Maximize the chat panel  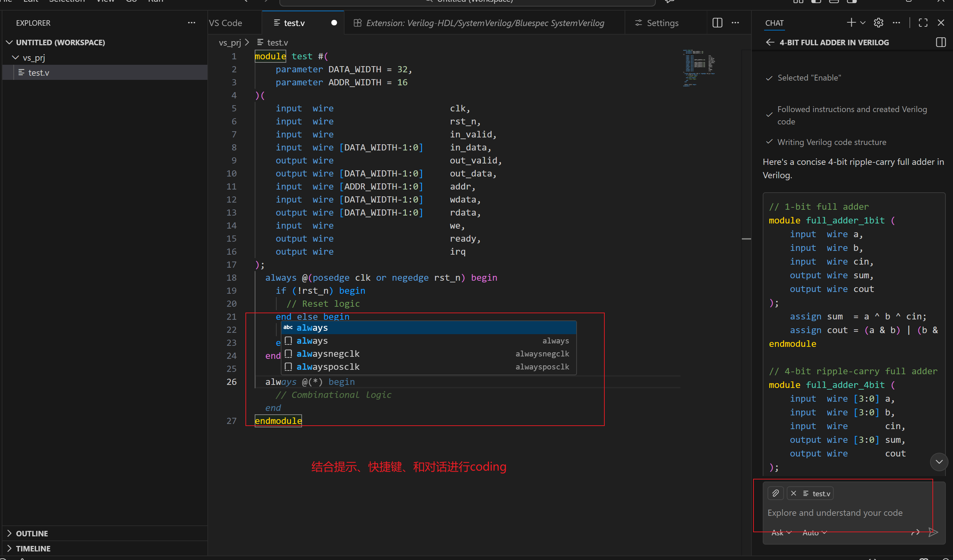(923, 23)
